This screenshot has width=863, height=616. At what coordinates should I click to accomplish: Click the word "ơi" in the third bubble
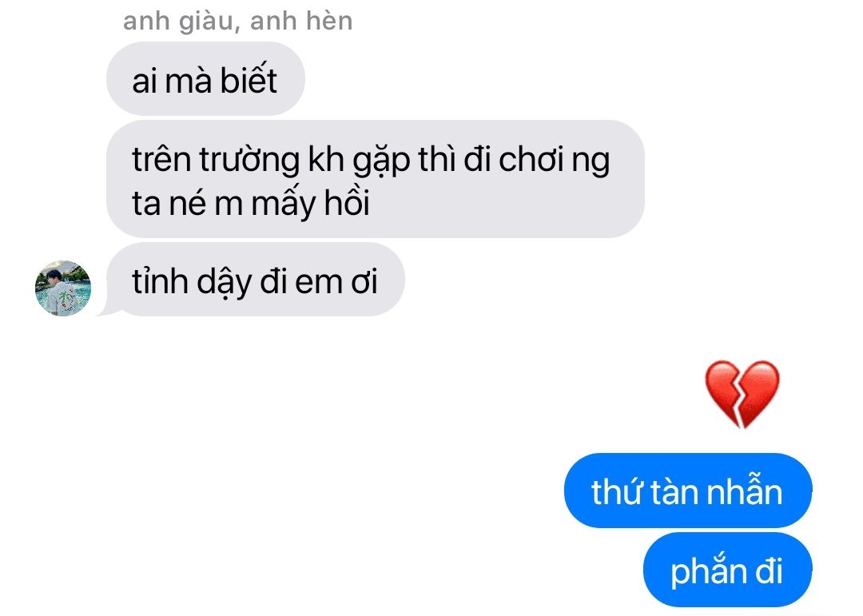point(364,282)
